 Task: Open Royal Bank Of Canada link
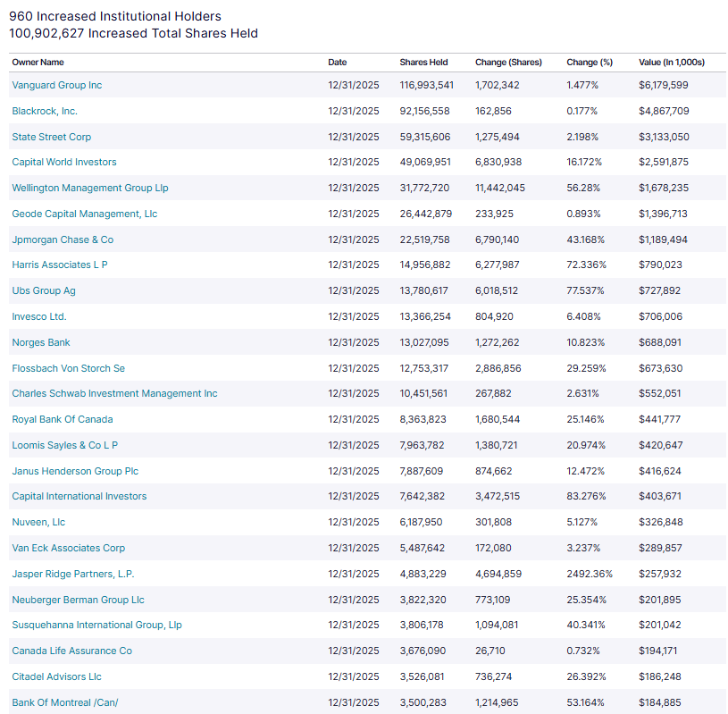[63, 419]
